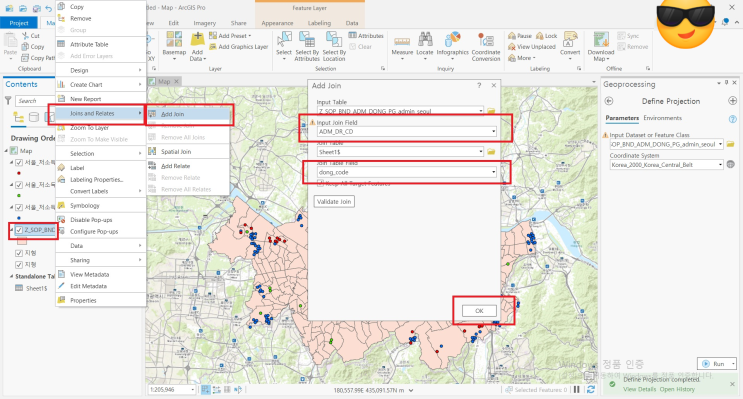Viewport: 743px width, 399px height.
Task: Click List By Drawing Order icon
Action: click(18, 117)
